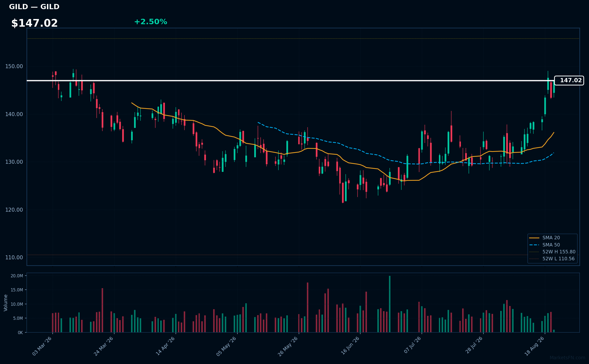Click the 20.0M volume axis label
Image resolution: width=589 pixels, height=364 pixels.
17,276
